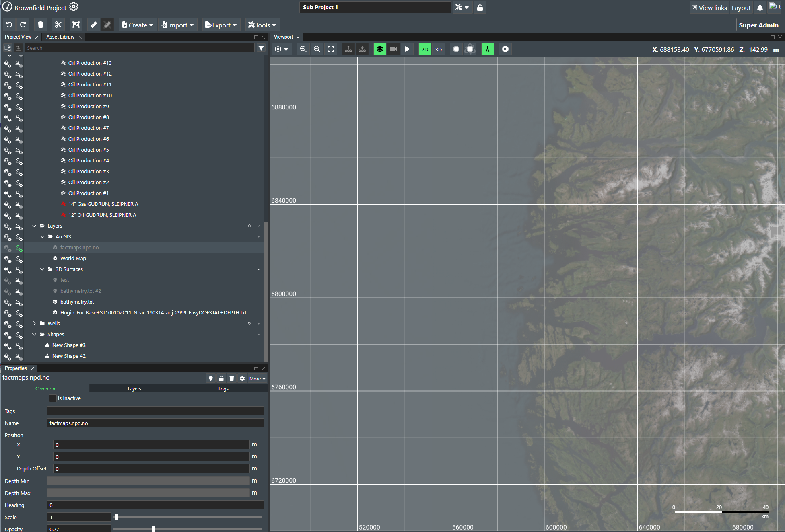This screenshot has width=785, height=532.
Task: Toggle the camera mode button
Action: (x=394, y=49)
